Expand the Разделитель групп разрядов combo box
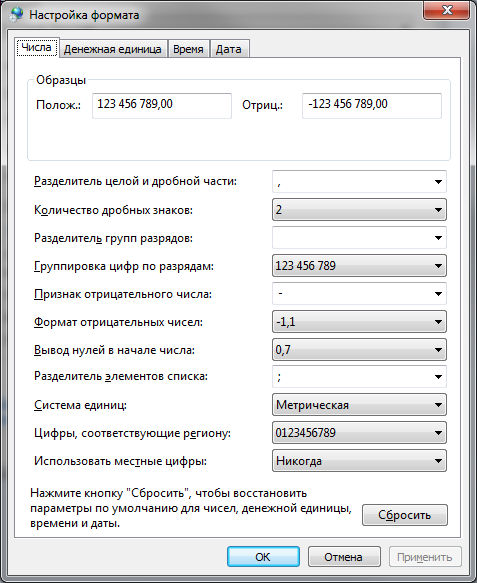This screenshot has width=477, height=583. pyautogui.click(x=359, y=238)
